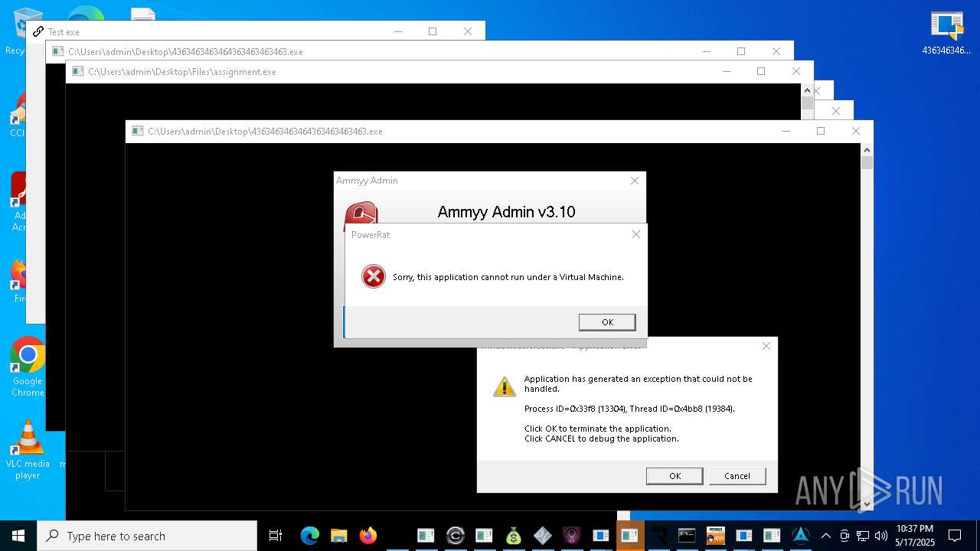The width and height of the screenshot is (980, 551).
Task: Close the front 4363463...exe console window
Action: pyautogui.click(x=856, y=131)
